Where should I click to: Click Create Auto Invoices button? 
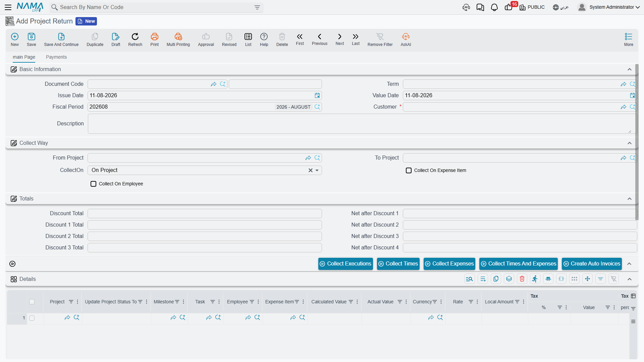[592, 264]
